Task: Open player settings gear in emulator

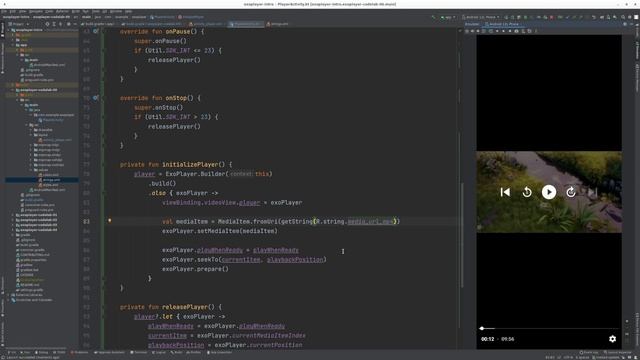Action: tap(612, 339)
